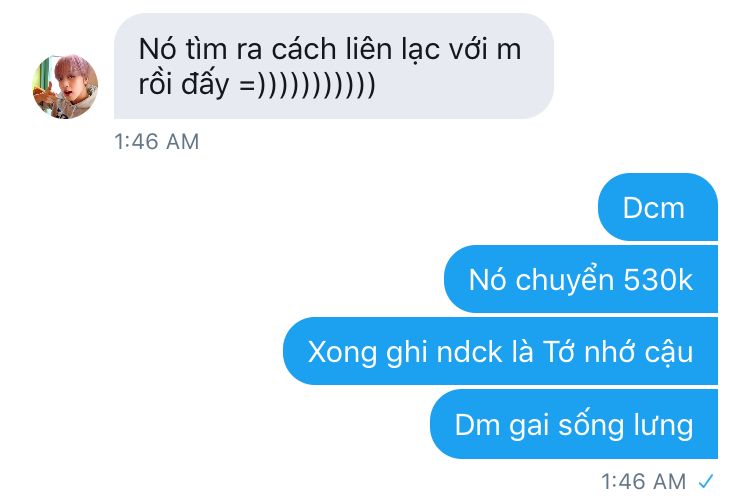The width and height of the screenshot is (750, 499).
Task: Open the sender's pink-haired profile avatar
Action: 65,86
